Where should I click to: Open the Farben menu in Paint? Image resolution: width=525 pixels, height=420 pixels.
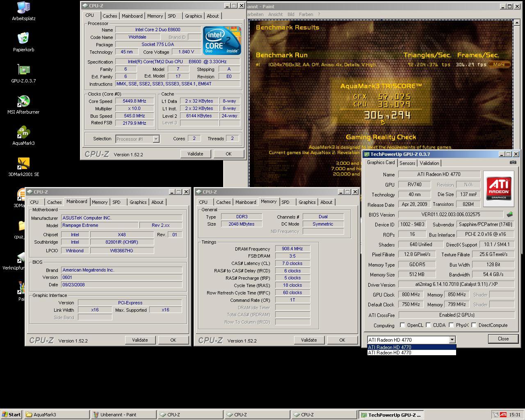coord(306,14)
